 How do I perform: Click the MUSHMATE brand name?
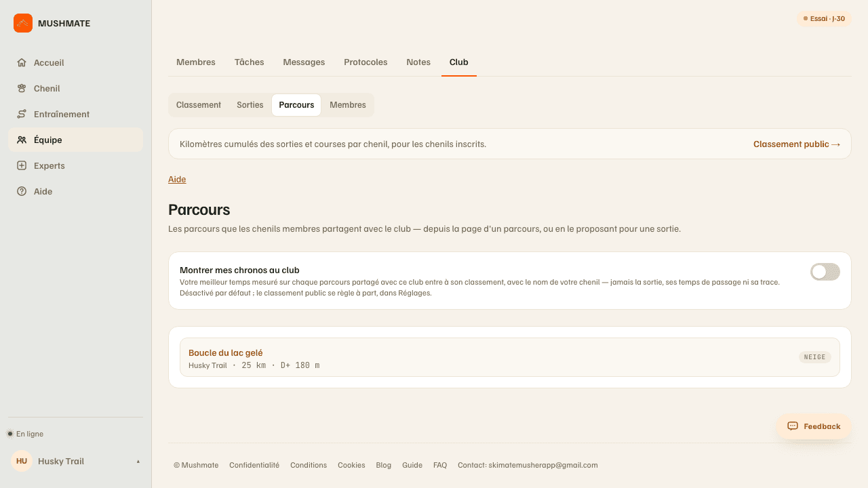click(x=64, y=23)
